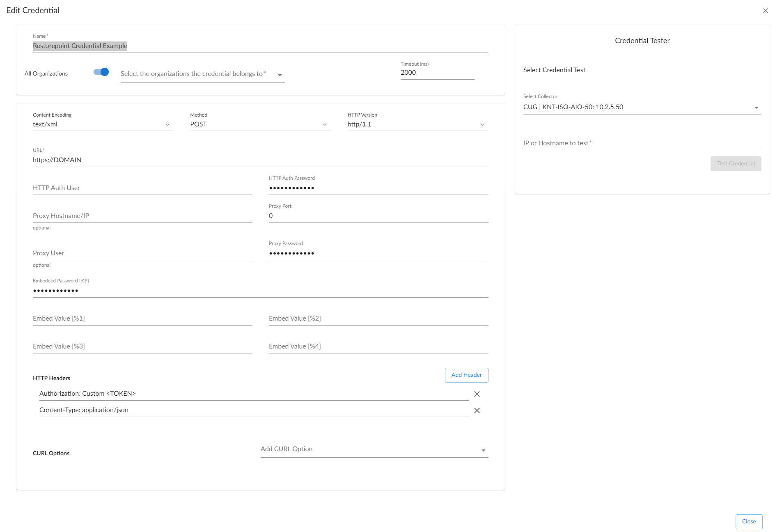
Task: Click the Embed Value [%1] field
Action: click(x=142, y=318)
